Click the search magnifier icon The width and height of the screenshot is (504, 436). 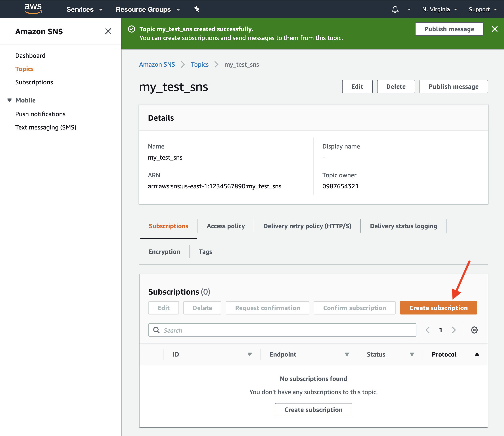pos(156,330)
